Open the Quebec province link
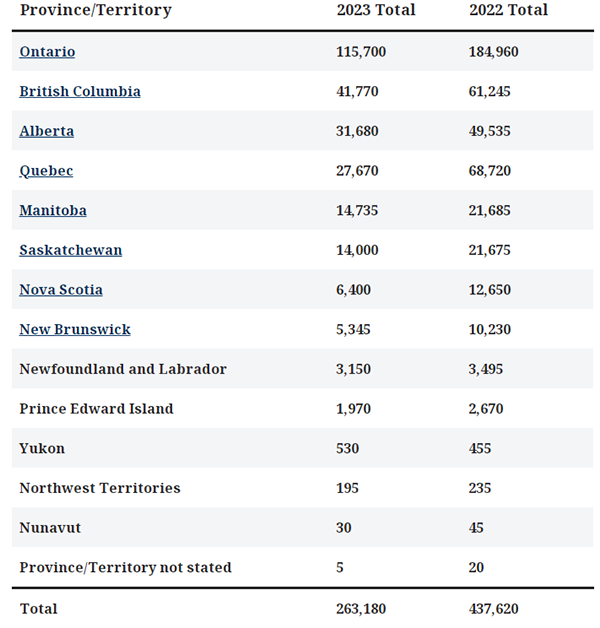This screenshot has width=600, height=628. pyautogui.click(x=46, y=171)
